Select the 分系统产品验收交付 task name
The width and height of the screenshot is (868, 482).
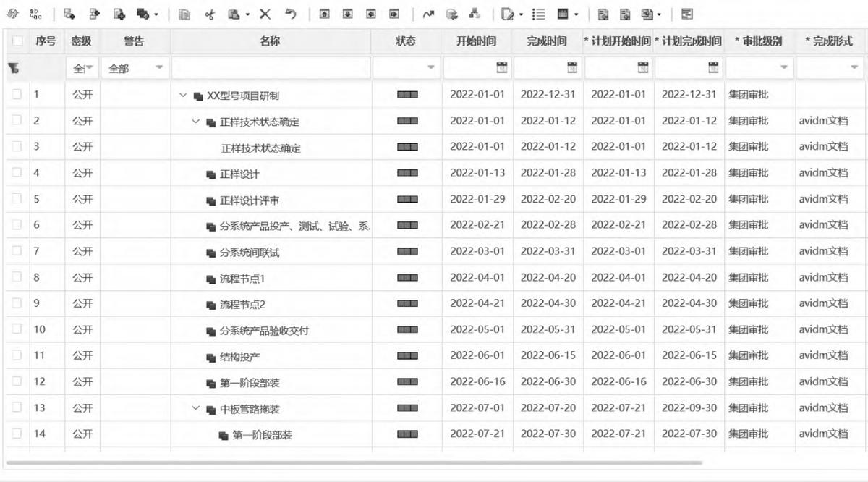point(265,331)
